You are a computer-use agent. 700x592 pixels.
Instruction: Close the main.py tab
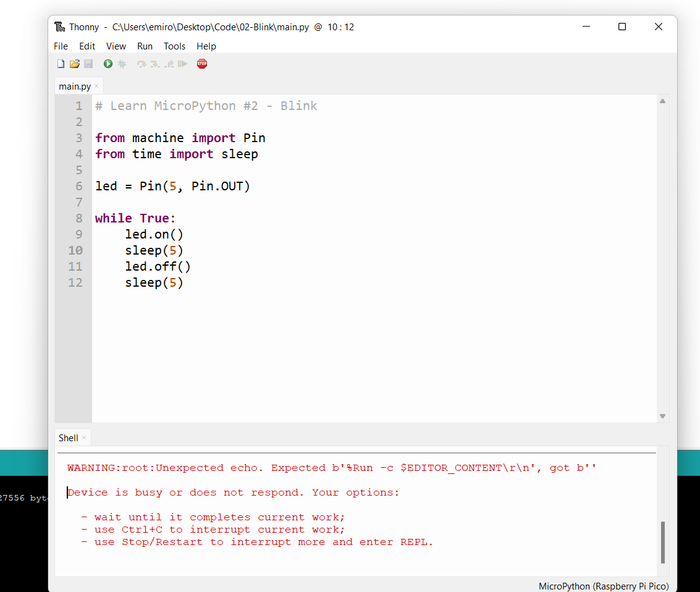[96, 87]
